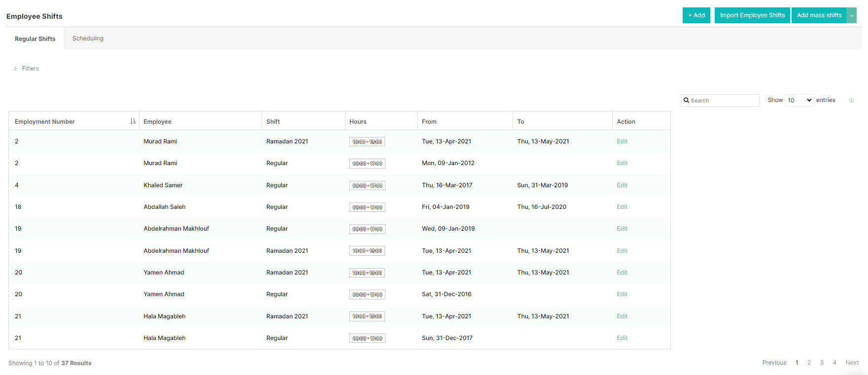Click the + Add button

[696, 15]
